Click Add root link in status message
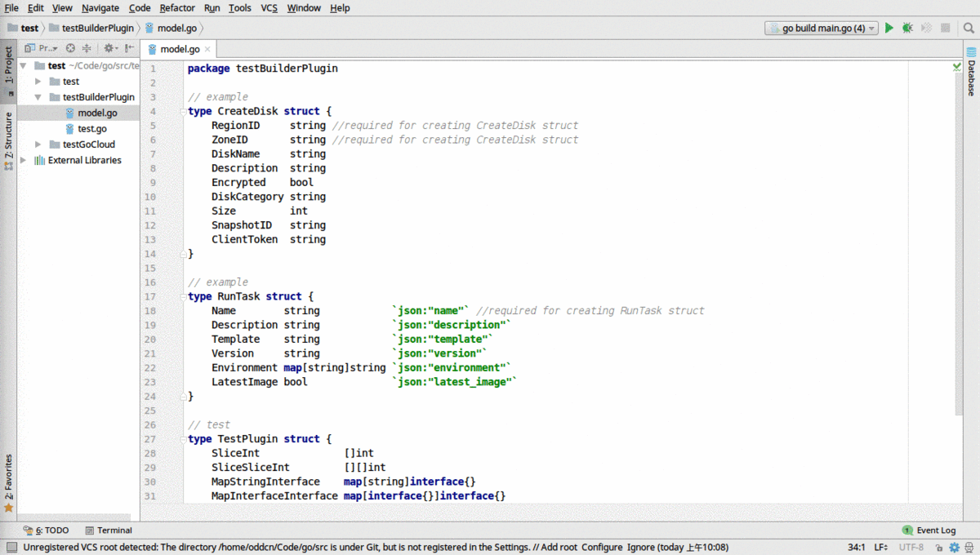The width and height of the screenshot is (980, 555). (558, 548)
